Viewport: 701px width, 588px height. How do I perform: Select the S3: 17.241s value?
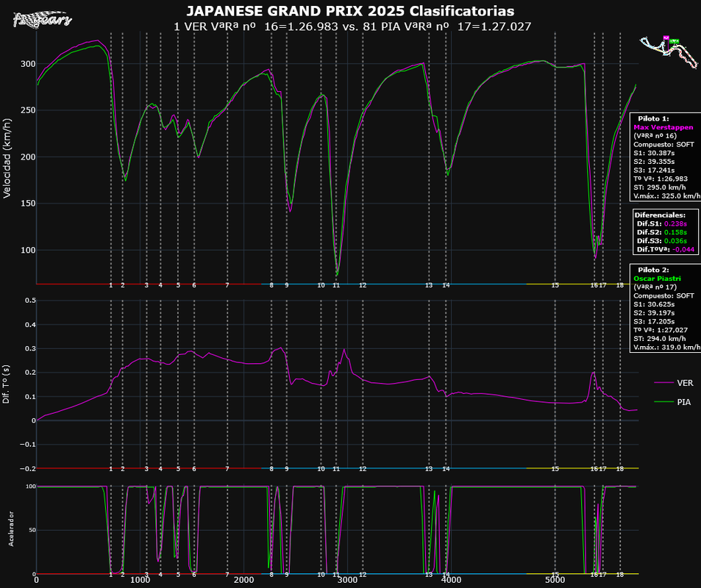pyautogui.click(x=654, y=170)
